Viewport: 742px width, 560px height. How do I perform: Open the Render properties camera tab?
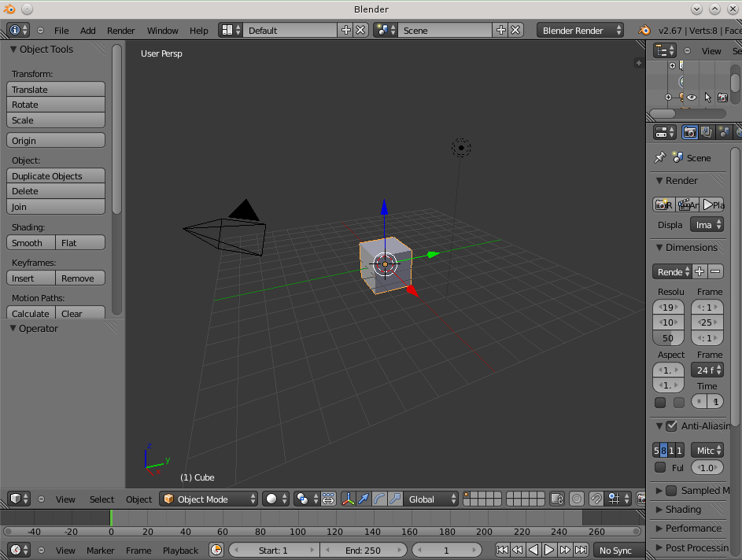coord(689,132)
